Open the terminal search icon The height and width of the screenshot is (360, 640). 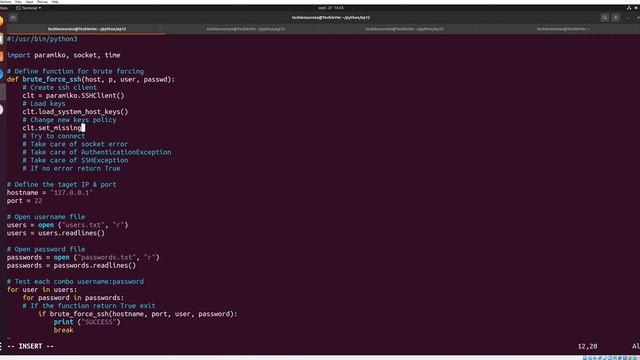click(x=604, y=18)
